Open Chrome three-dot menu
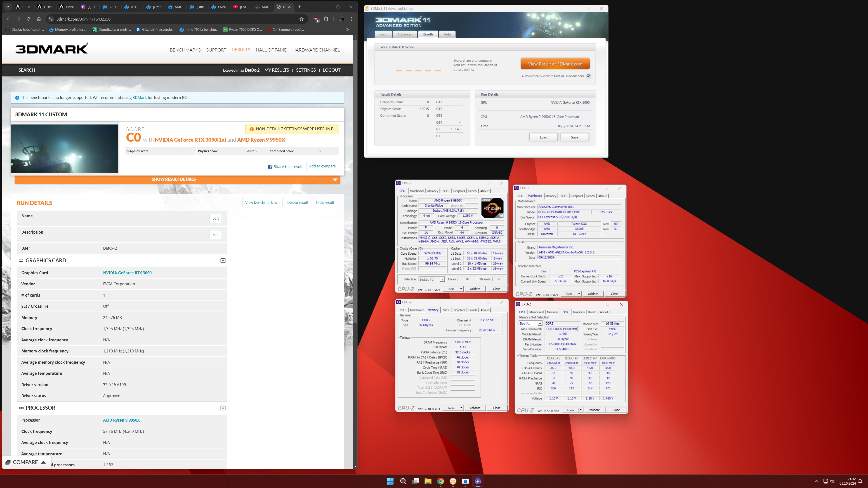The image size is (868, 488). click(x=351, y=19)
